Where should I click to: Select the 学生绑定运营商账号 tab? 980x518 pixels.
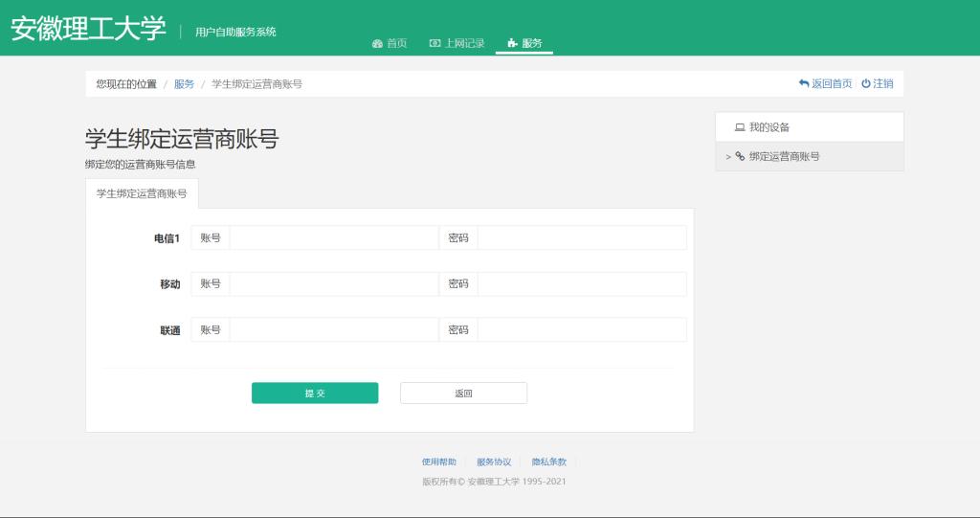click(x=142, y=193)
